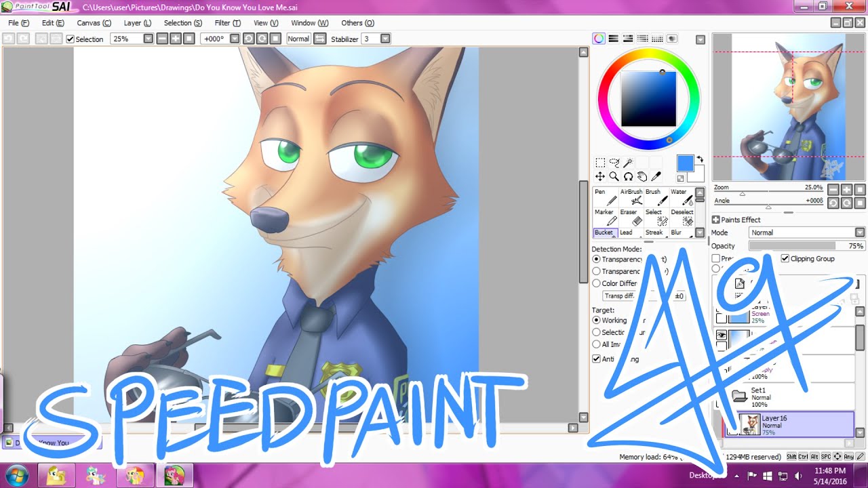Click the foreground blue color swatch
Screen dimensions: 868x488
point(685,163)
